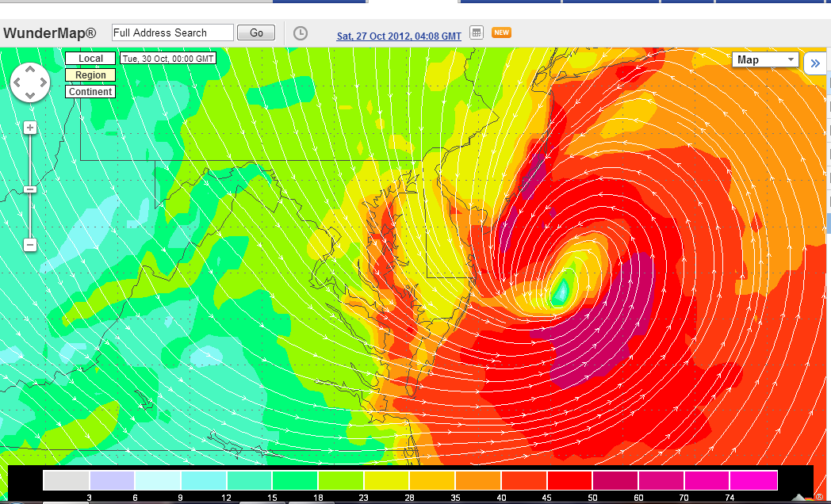Viewport: 831px width, 504px height.
Task: Click the orange legend swatch between 35 and 40
Action: tap(478, 480)
